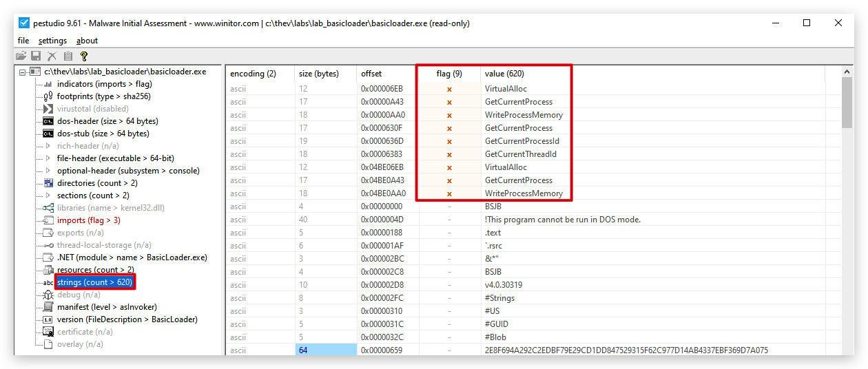Expand the rich-header tree node
Screen dimensions: 868x369
(48, 146)
